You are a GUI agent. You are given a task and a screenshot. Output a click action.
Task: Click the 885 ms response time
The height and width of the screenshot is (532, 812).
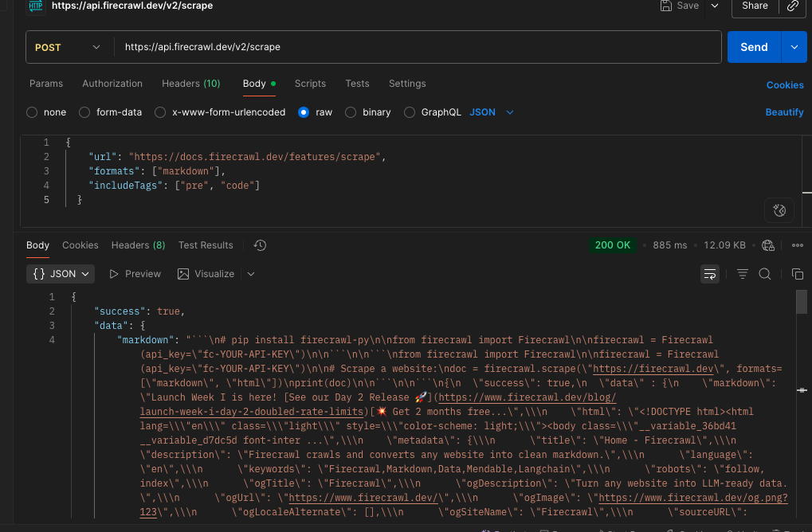click(x=669, y=245)
